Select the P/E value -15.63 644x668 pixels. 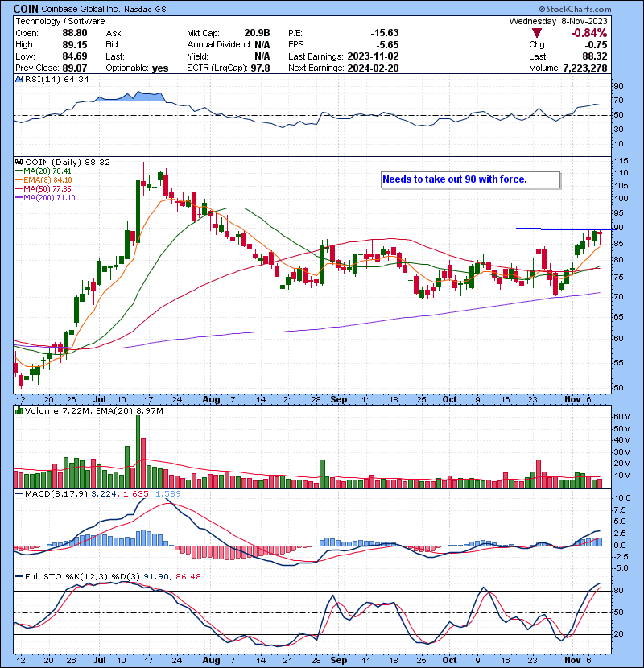click(385, 33)
